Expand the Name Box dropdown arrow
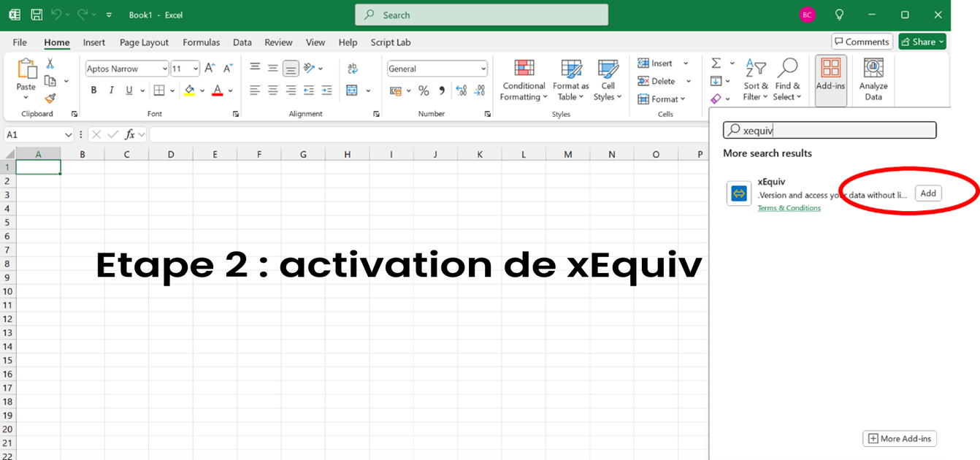Viewport: 980px width, 460px height. [69, 134]
